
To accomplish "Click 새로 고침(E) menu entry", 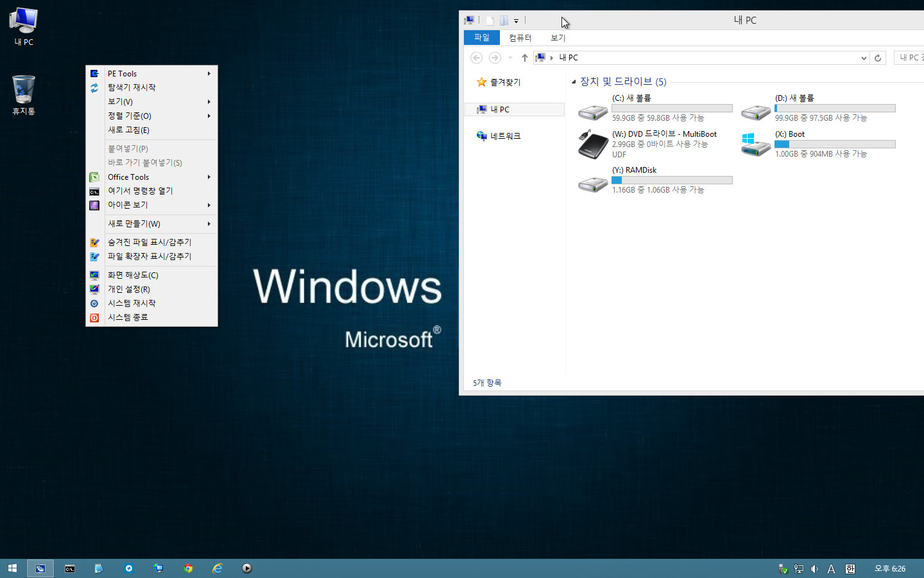I will point(151,130).
